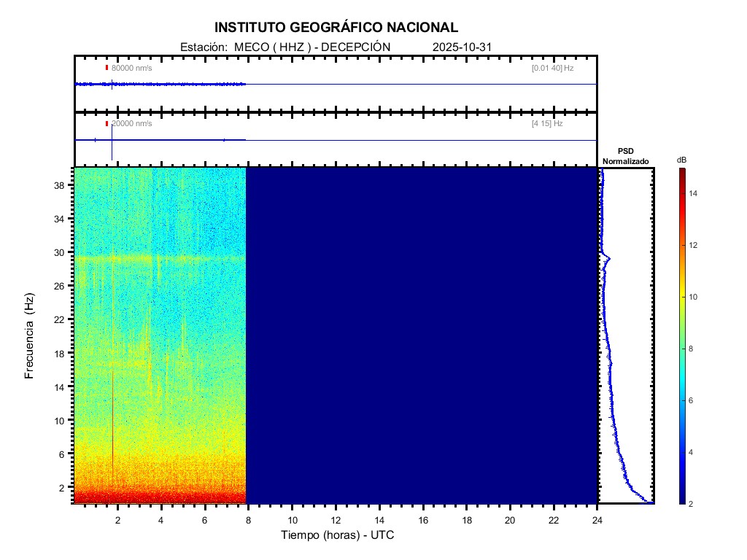The width and height of the screenshot is (747, 560).
Task: Click the dB label above the colorbar
Action: coord(681,160)
